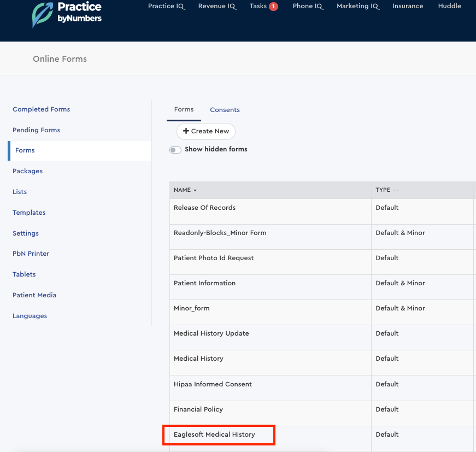Screen dimensions: 476x452
Task: Switch to the Consents tab
Action: [225, 109]
